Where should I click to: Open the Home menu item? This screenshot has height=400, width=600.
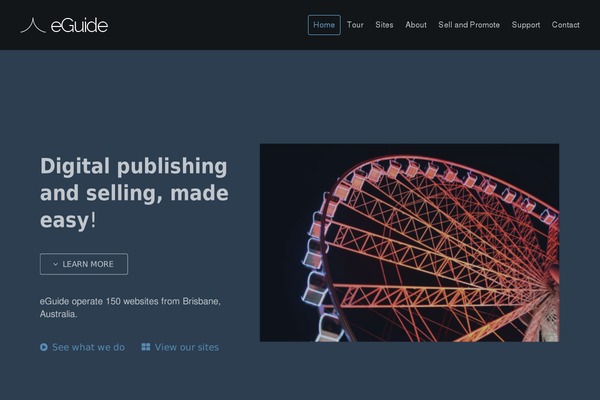(324, 25)
